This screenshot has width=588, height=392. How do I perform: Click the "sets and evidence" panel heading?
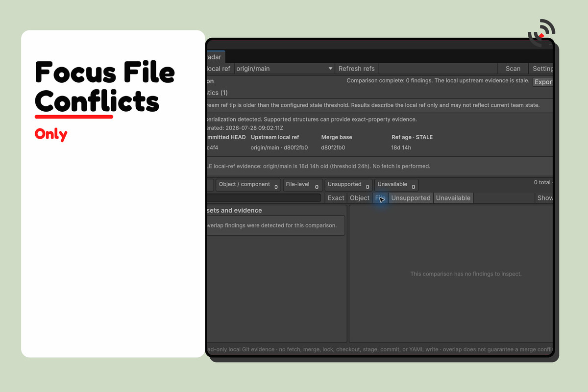[x=234, y=210]
